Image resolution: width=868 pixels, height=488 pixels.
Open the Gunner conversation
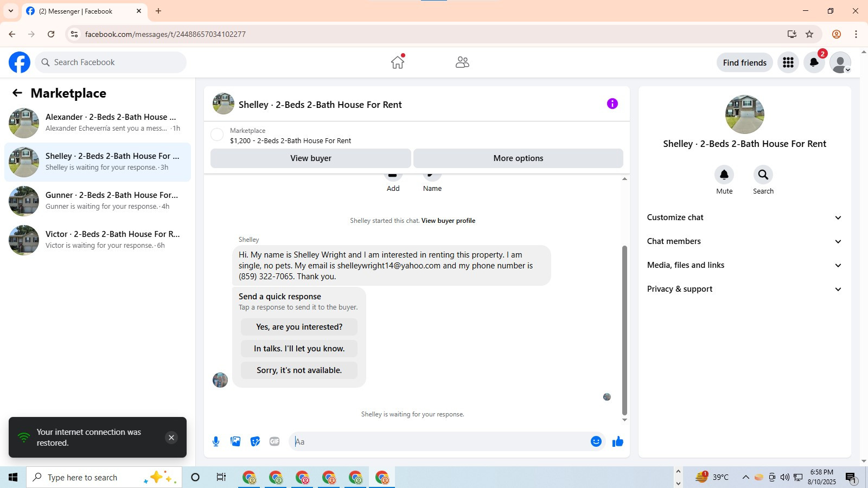coord(98,201)
